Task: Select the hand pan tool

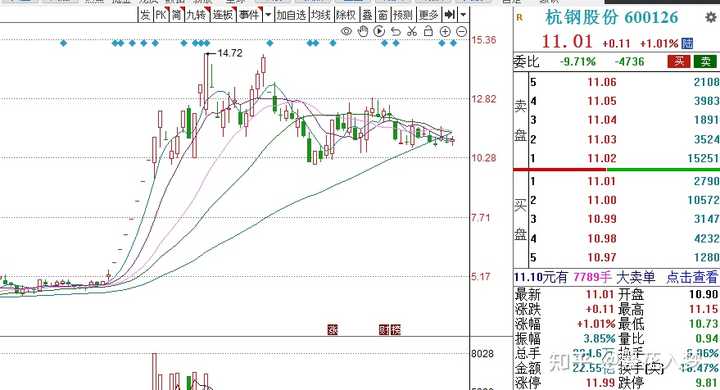Action: tap(363, 31)
